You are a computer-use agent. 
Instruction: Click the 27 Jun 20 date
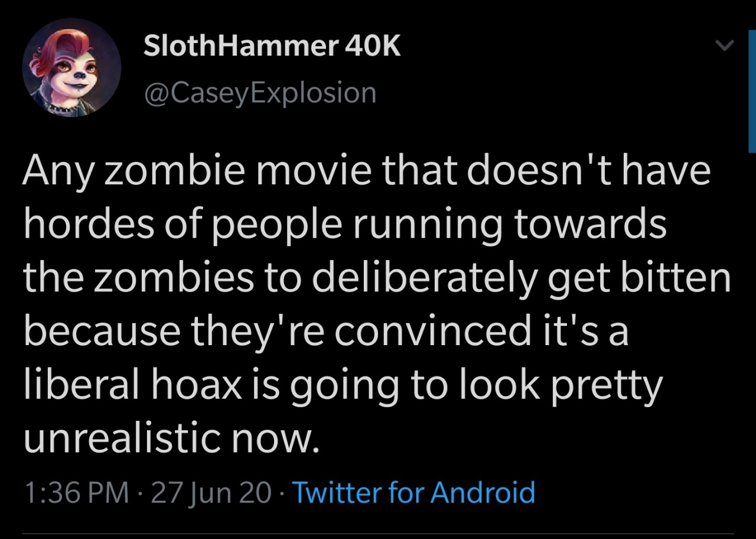pyautogui.click(x=211, y=492)
